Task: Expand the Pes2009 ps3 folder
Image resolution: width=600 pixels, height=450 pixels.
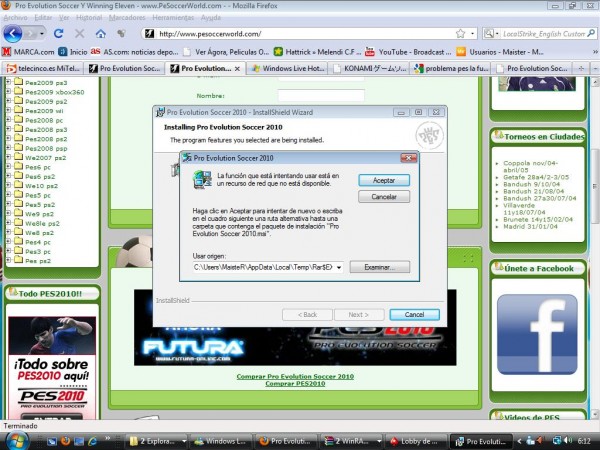Action: [8, 82]
